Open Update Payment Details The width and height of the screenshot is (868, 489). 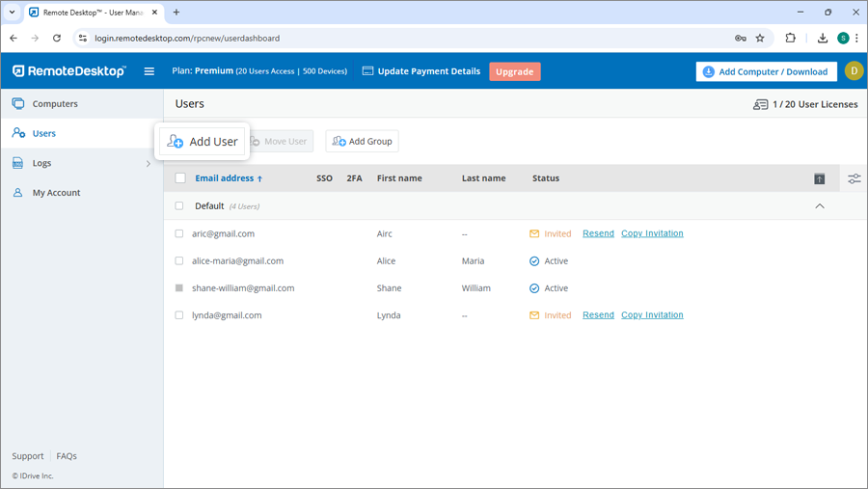tap(421, 70)
